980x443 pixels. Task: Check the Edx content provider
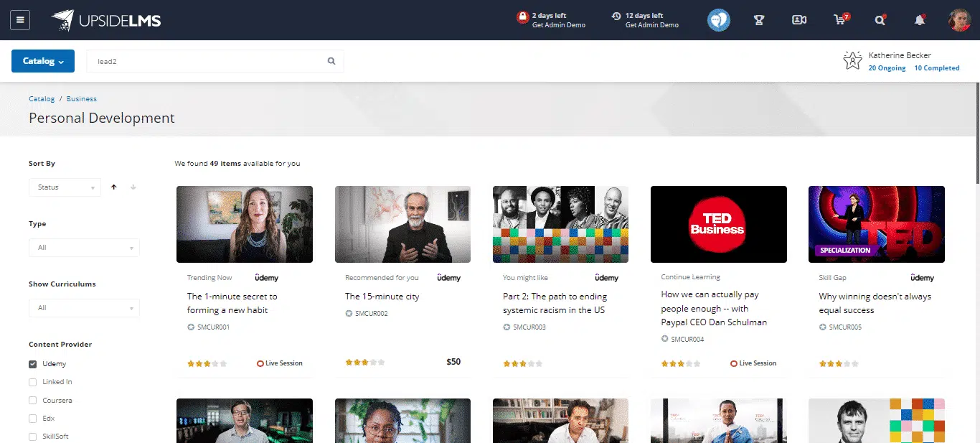click(x=32, y=419)
